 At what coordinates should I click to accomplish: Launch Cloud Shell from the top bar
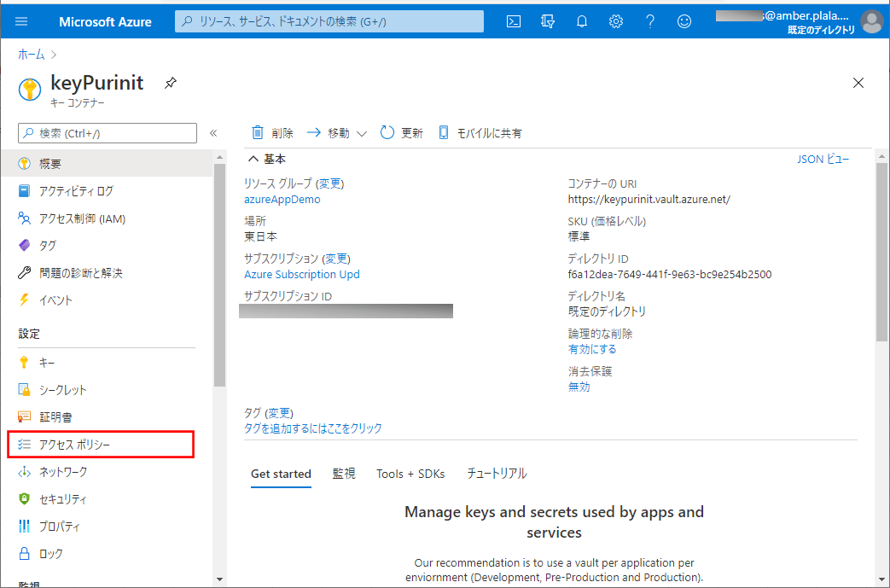(514, 21)
